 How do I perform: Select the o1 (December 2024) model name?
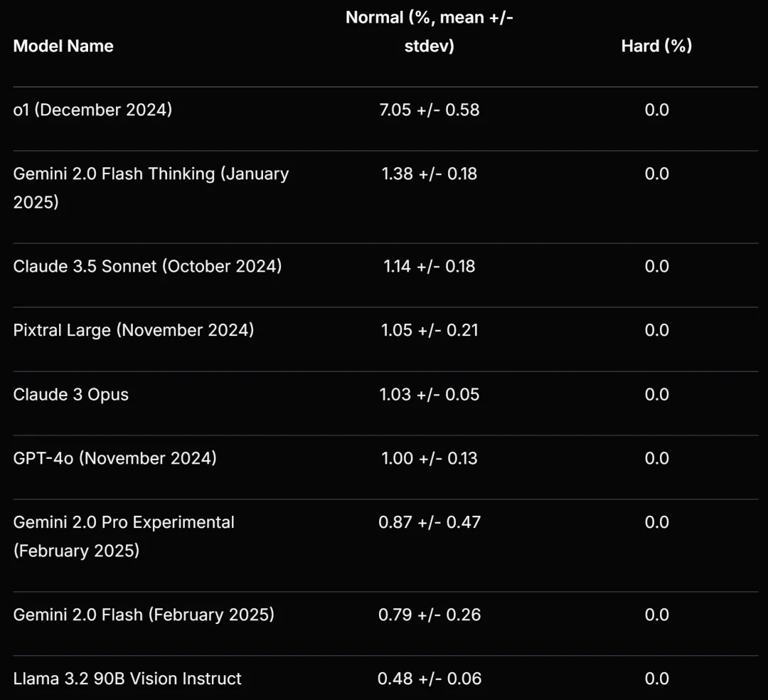92,110
